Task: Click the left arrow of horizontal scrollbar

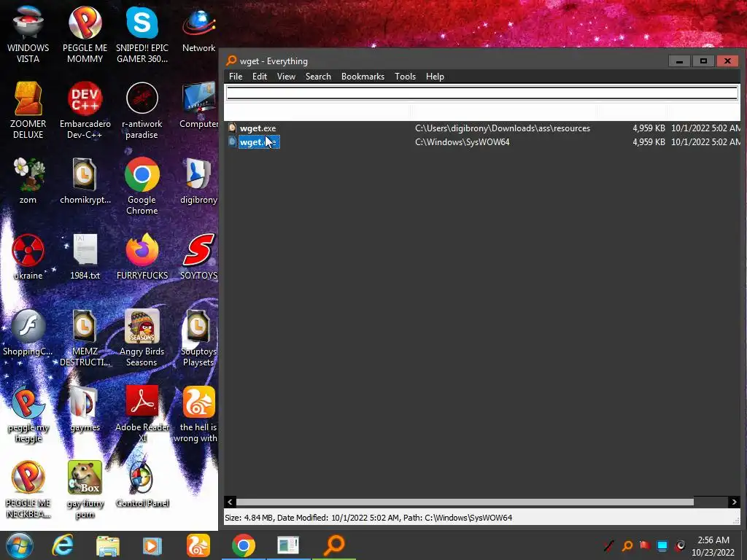Action: [x=230, y=502]
